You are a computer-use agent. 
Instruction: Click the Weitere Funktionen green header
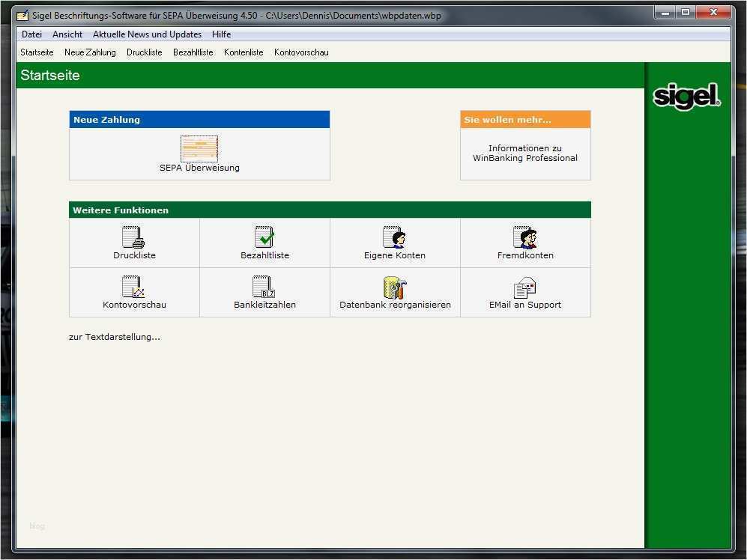point(330,210)
